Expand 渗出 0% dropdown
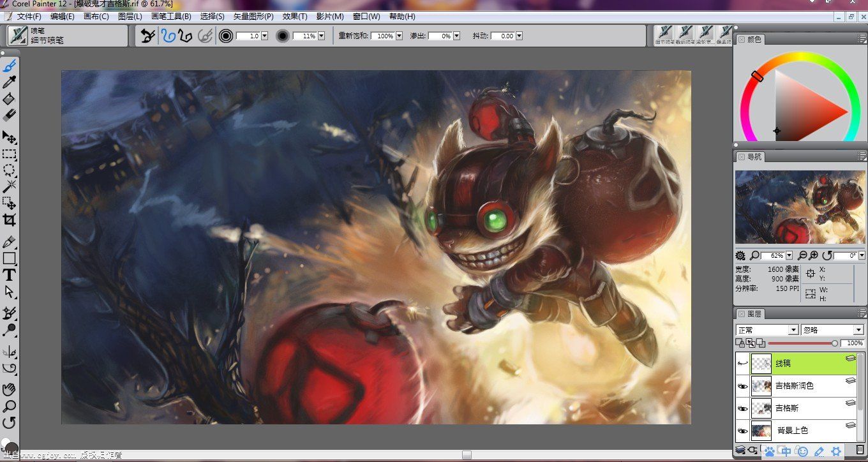 [456, 36]
